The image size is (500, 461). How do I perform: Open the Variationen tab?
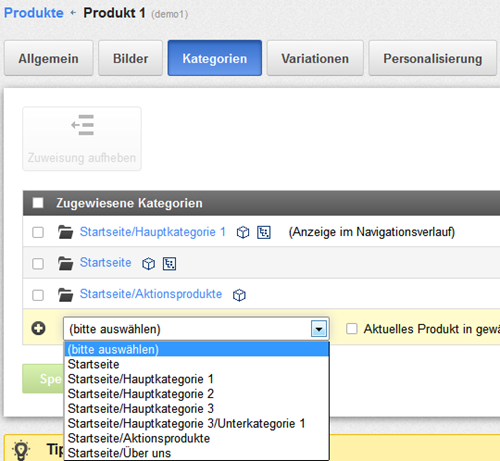pyautogui.click(x=315, y=58)
